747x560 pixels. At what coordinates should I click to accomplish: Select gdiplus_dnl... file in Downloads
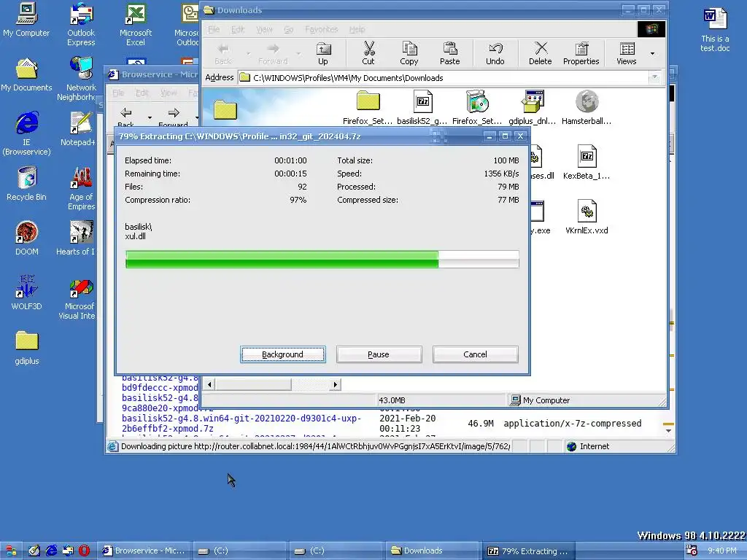coord(532,108)
